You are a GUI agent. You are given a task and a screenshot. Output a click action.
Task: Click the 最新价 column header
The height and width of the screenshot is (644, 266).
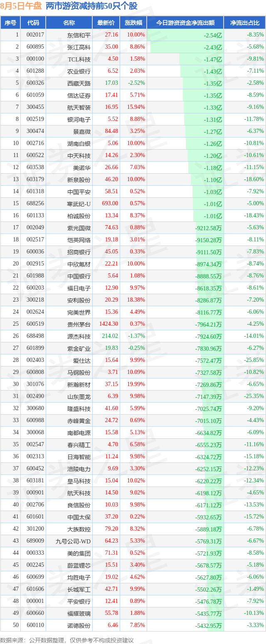click(x=106, y=23)
